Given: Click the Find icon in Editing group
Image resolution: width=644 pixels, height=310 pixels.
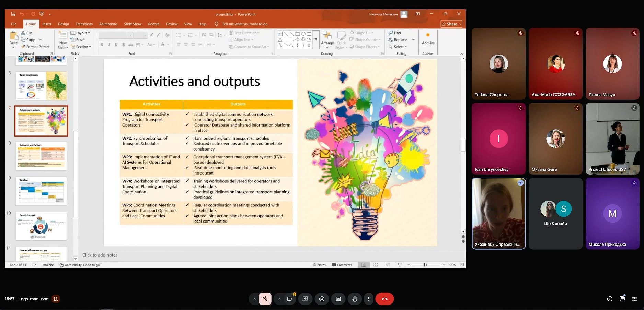Looking at the screenshot, I should (395, 33).
